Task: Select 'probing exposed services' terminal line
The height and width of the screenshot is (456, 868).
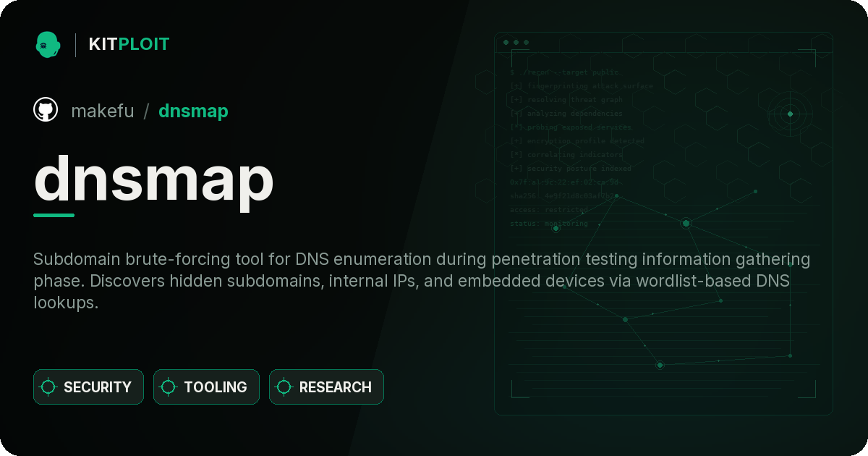Action: tap(571, 127)
